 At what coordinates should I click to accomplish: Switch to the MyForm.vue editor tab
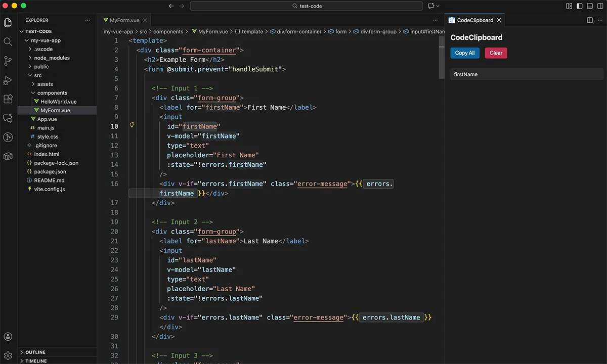pos(124,20)
